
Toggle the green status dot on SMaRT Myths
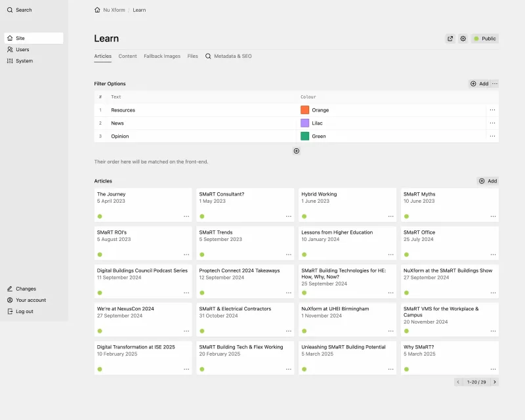point(406,216)
